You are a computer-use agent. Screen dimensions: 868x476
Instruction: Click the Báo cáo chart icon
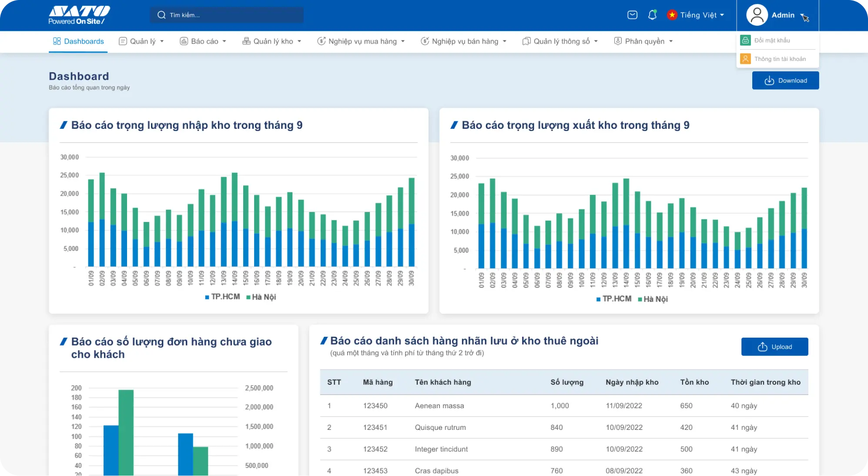pyautogui.click(x=184, y=41)
